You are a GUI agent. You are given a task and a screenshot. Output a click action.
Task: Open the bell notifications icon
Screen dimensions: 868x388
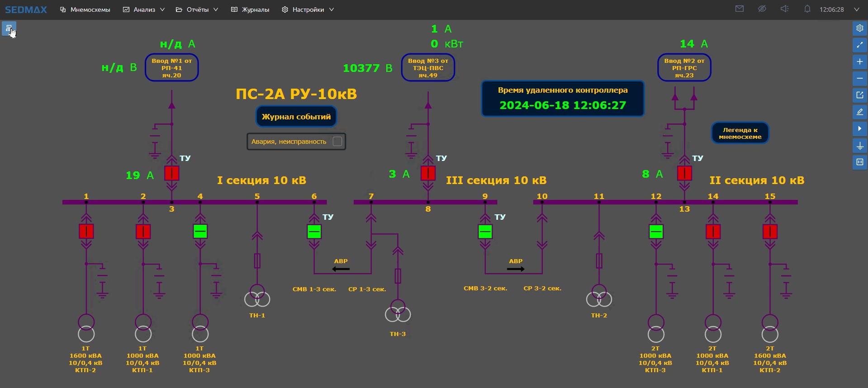coord(807,9)
